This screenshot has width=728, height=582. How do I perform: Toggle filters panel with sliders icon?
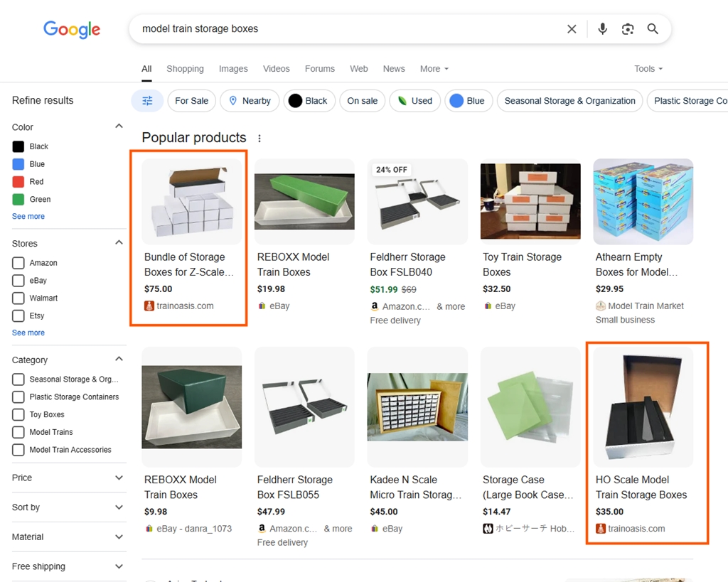click(x=147, y=101)
